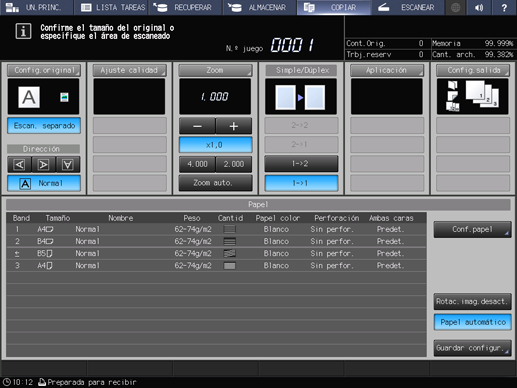
Task: Open help with the question mark icon
Action: click(504, 7)
